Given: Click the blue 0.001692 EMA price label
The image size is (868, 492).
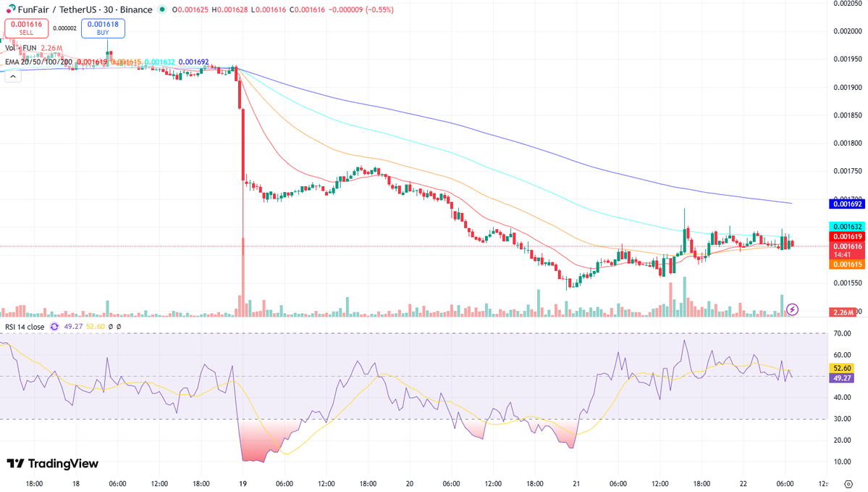Looking at the screenshot, I should (x=847, y=204).
